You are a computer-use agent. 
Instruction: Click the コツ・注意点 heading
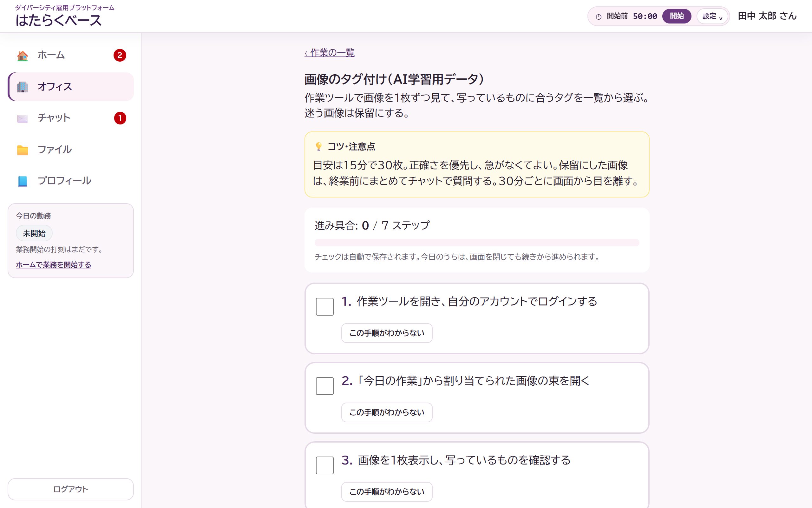(351, 146)
